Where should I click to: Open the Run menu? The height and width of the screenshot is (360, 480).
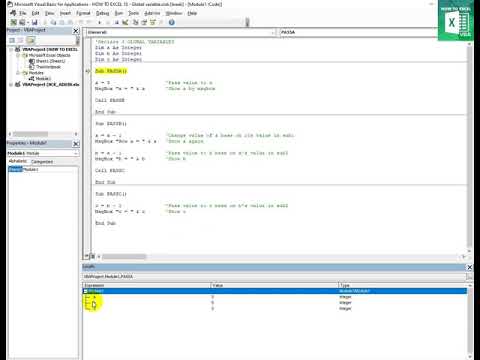(119, 13)
